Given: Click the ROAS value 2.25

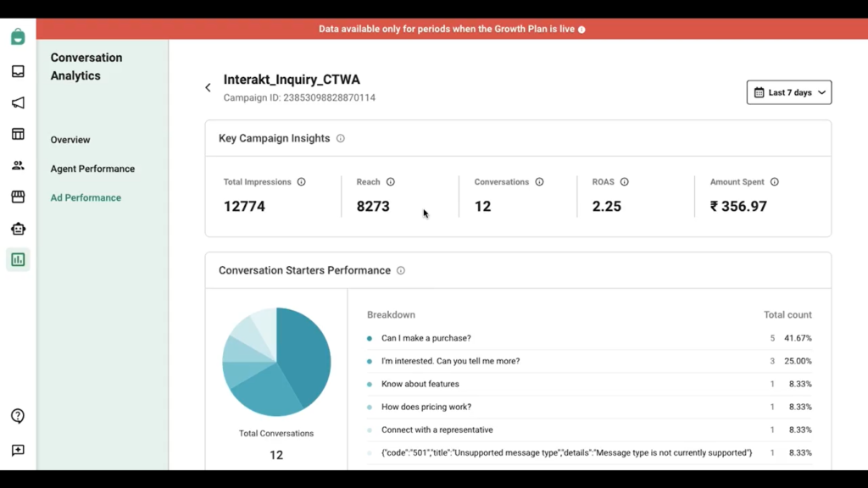Looking at the screenshot, I should (607, 207).
